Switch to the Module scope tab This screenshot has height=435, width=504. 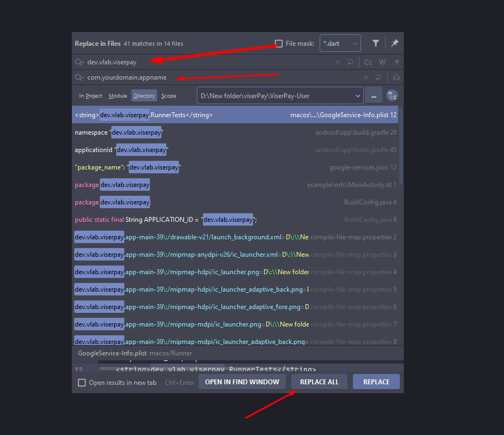tap(118, 96)
